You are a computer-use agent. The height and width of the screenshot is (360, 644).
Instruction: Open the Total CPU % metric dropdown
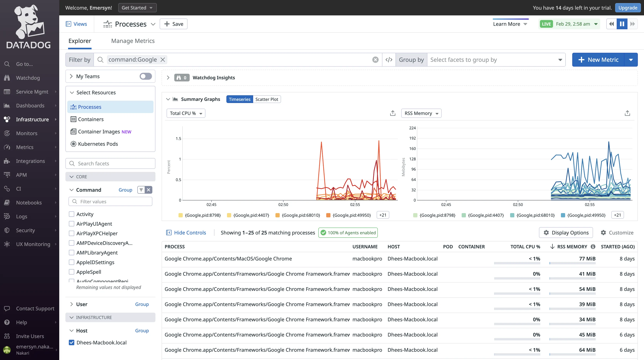click(x=186, y=113)
